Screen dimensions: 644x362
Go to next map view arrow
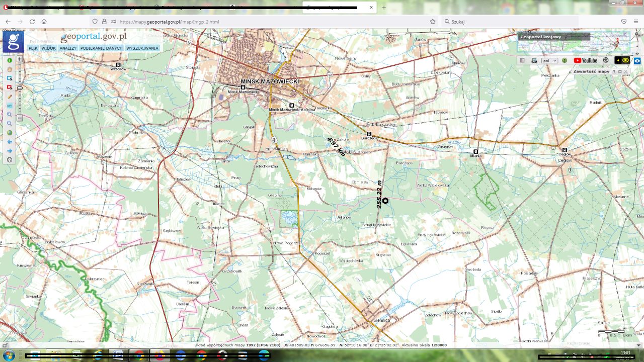[10, 151]
